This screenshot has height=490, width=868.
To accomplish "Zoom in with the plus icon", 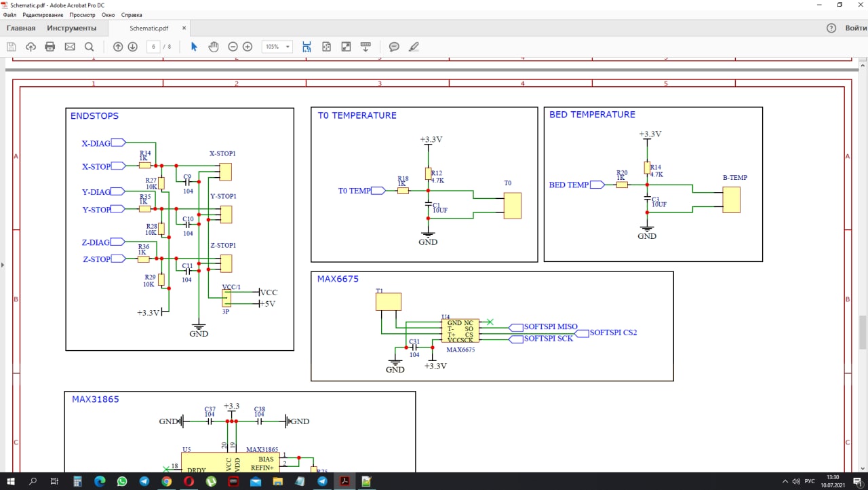I will [248, 47].
